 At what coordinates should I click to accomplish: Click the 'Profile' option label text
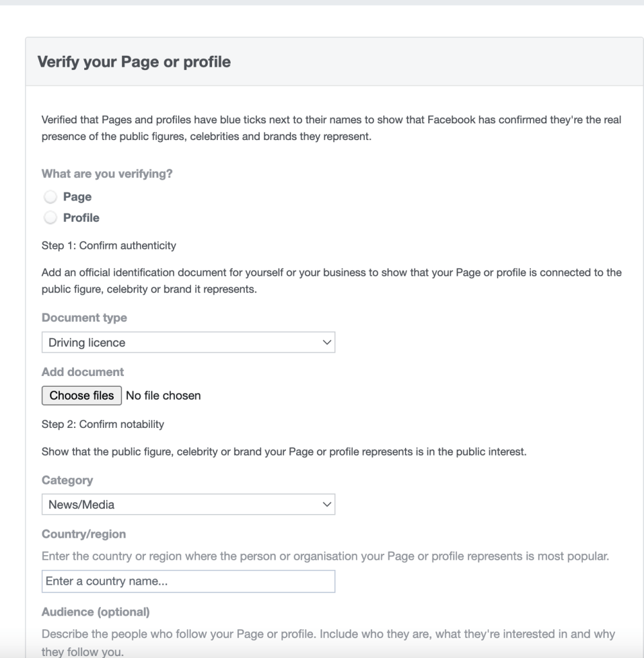(x=81, y=218)
